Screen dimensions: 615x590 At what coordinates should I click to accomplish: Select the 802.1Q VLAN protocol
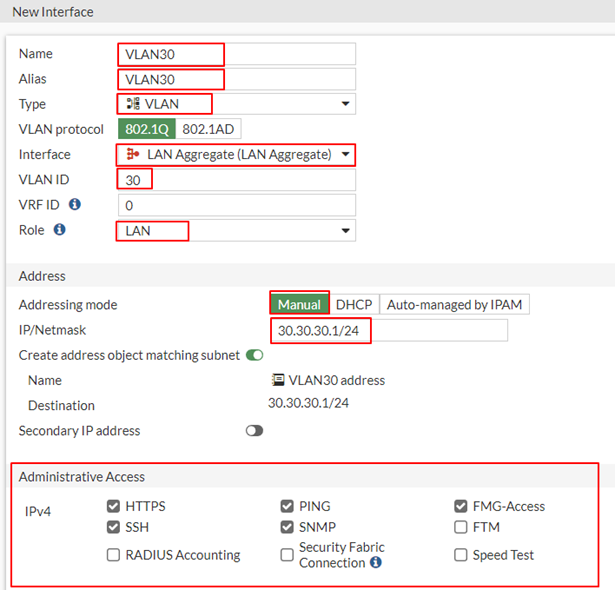coord(147,129)
